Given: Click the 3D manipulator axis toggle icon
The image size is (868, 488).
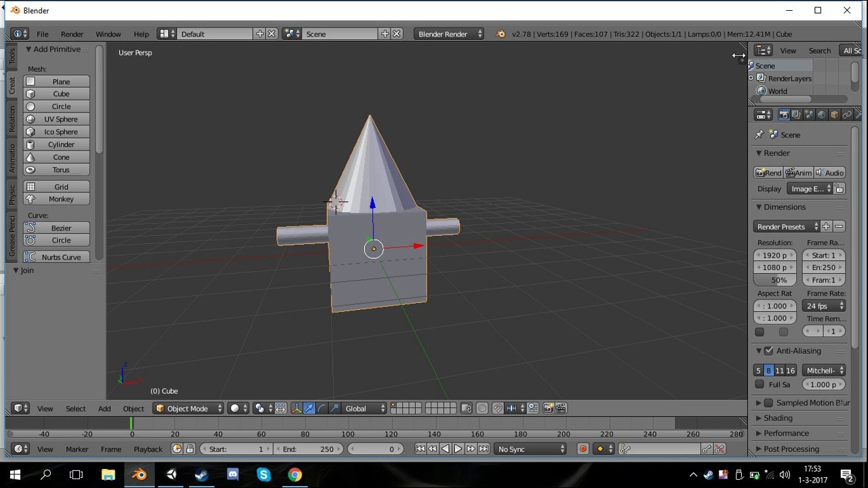Looking at the screenshot, I should tap(296, 409).
